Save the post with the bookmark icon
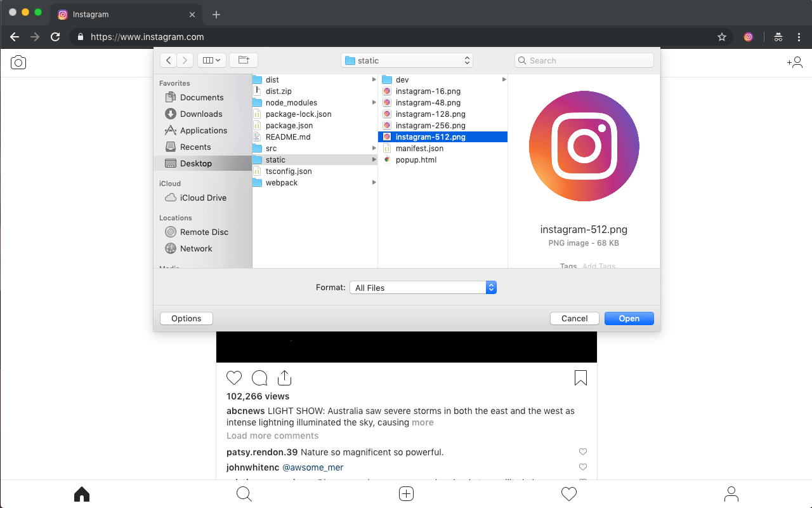 tap(580, 377)
